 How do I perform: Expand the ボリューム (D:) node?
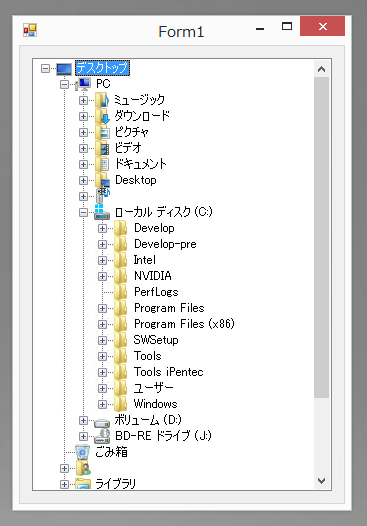coord(83,420)
